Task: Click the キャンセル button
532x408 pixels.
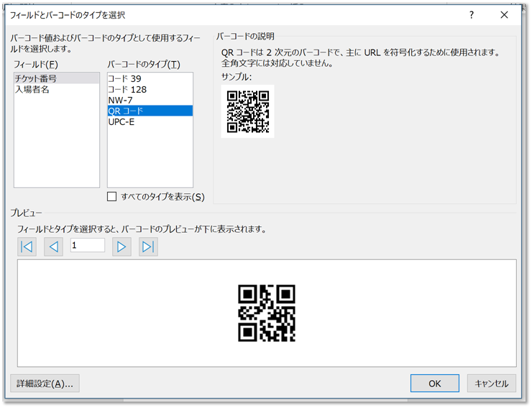Action: tap(491, 384)
